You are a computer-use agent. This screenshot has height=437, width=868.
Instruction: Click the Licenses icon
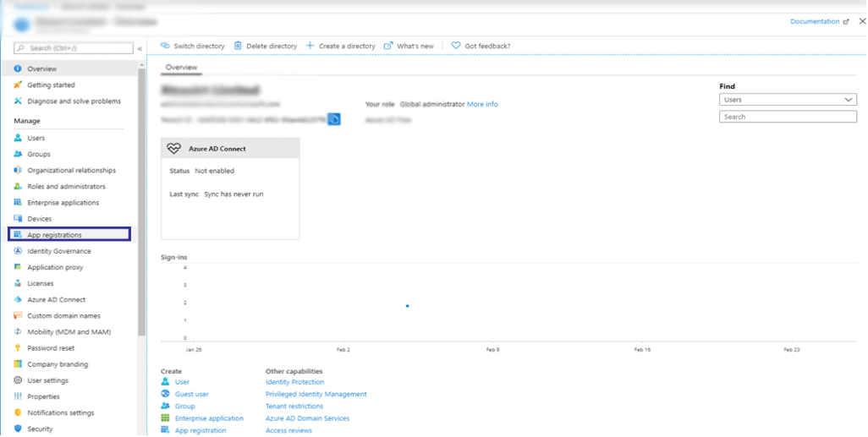(x=18, y=283)
